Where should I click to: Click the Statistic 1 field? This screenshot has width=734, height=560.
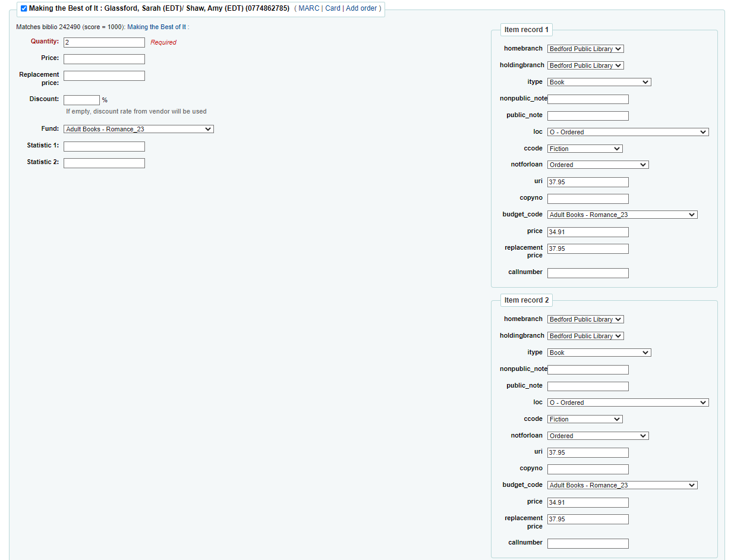point(104,146)
